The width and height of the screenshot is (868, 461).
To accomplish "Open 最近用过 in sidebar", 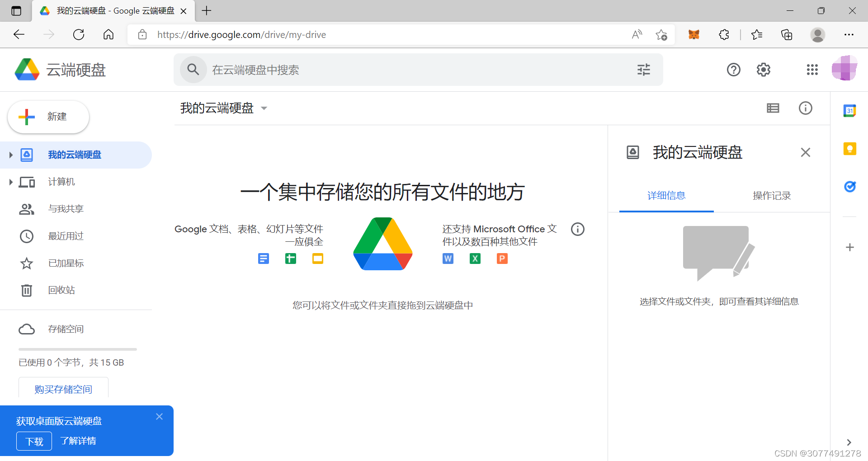I will (76, 236).
